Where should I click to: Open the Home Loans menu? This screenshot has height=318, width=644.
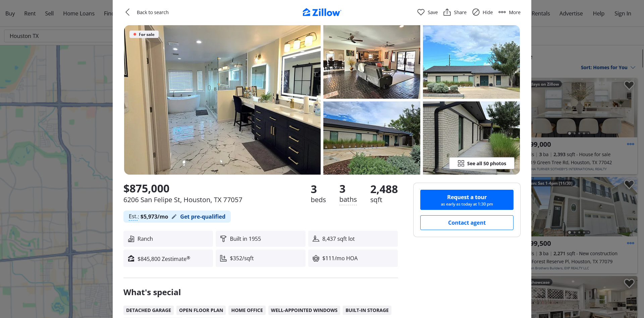pyautogui.click(x=79, y=13)
